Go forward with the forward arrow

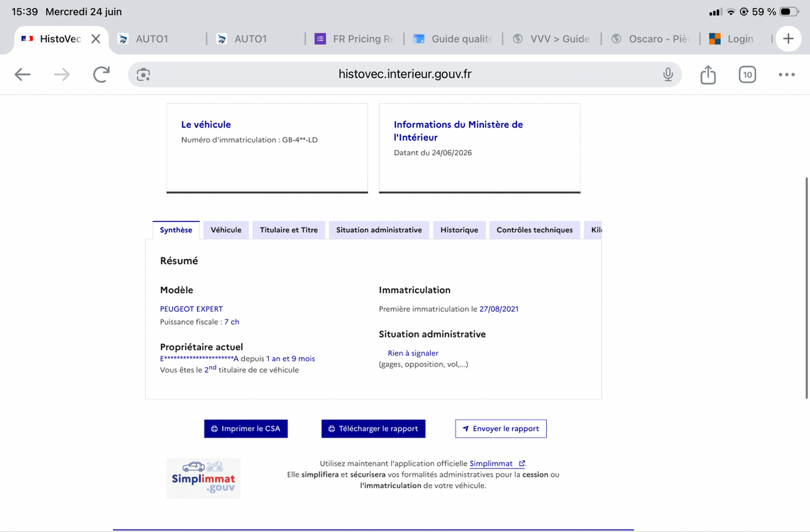coord(61,74)
